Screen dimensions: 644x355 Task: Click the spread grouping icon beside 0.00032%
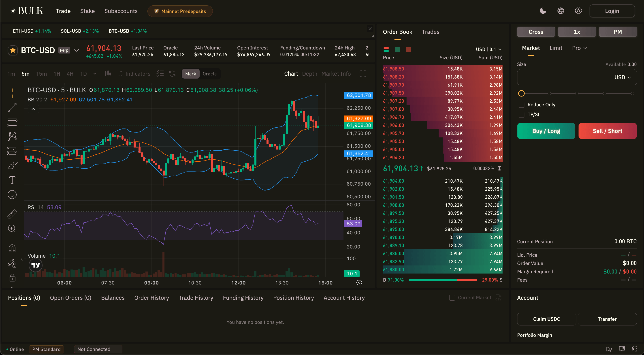pos(499,169)
